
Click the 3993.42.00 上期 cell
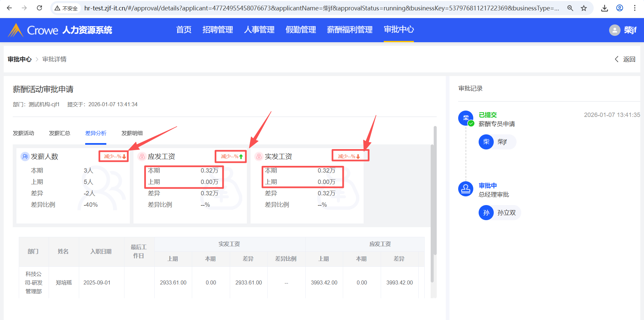point(324,282)
